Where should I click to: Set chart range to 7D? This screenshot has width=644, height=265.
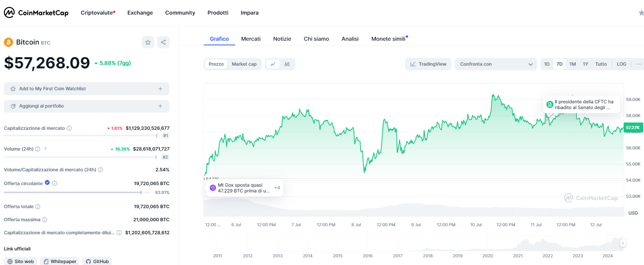click(x=559, y=64)
